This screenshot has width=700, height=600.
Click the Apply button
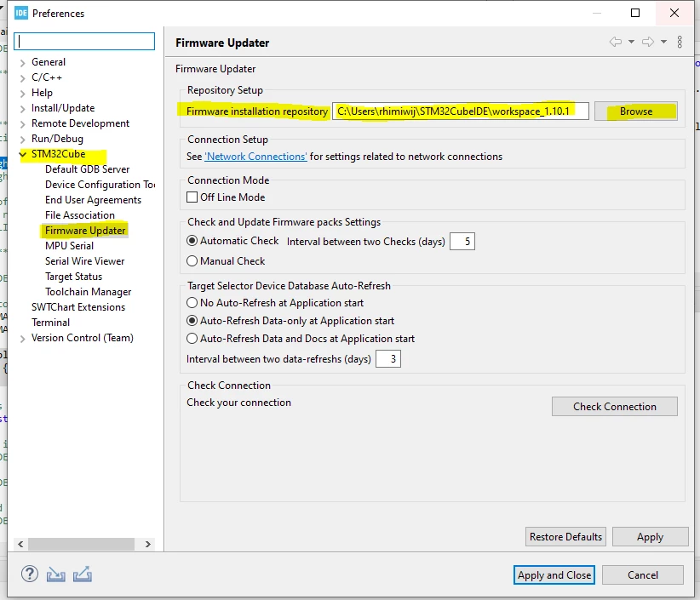click(x=650, y=537)
